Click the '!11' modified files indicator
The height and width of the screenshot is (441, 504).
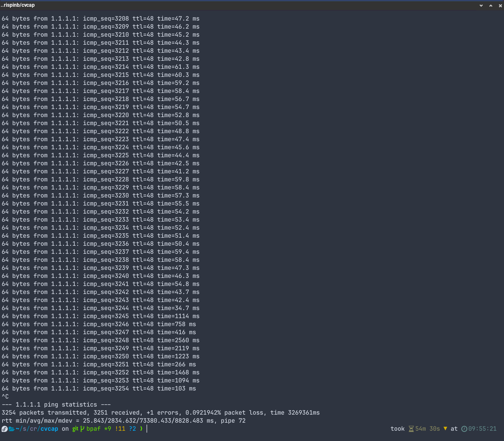click(x=120, y=429)
